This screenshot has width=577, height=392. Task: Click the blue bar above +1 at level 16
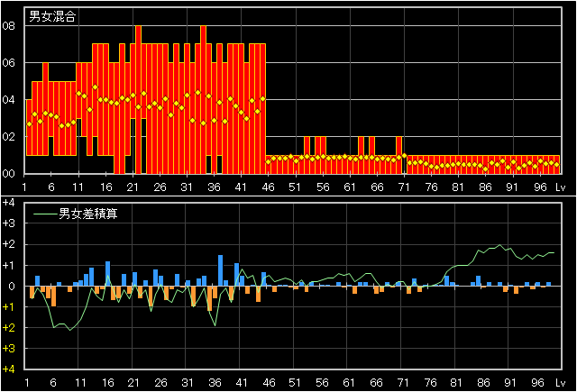[x=108, y=274]
